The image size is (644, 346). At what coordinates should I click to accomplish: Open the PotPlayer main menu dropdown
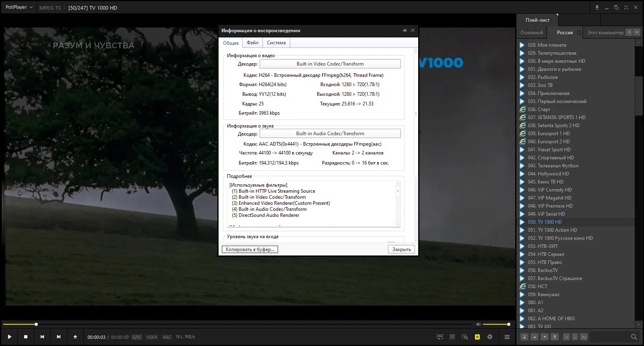(x=19, y=7)
